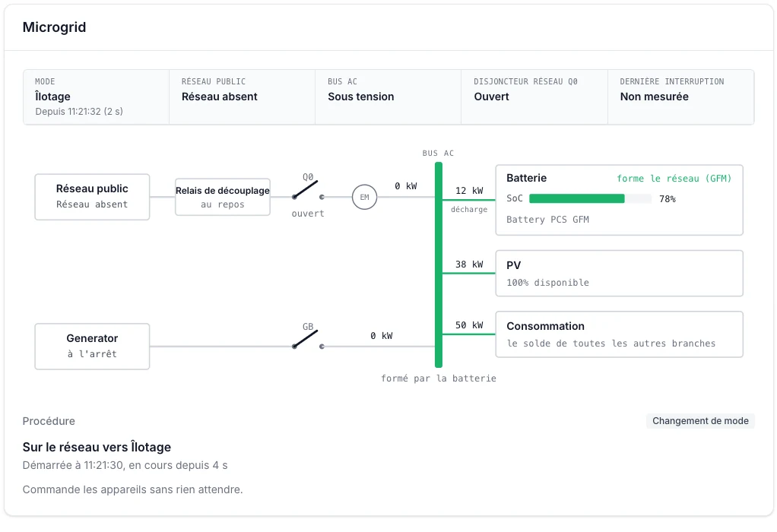Select the PV card
This screenshot has width=777, height=532.
(x=620, y=274)
